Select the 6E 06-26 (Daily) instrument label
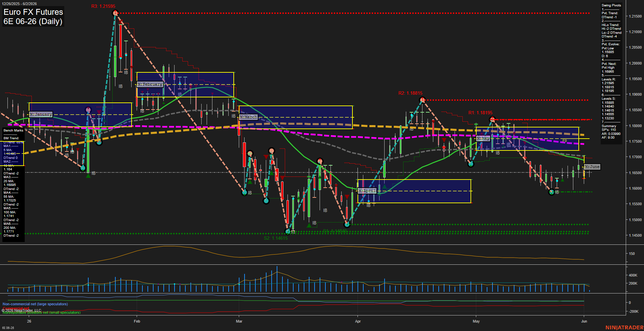This screenshot has width=644, height=331. point(33,22)
